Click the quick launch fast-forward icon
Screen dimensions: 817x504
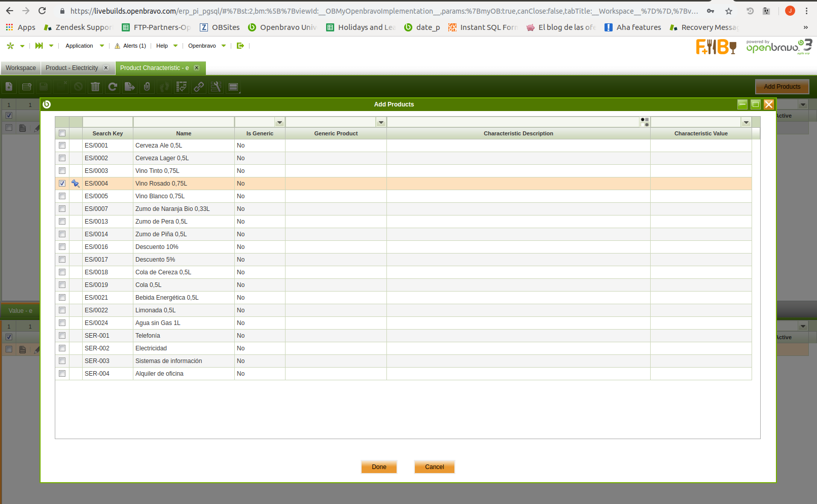pos(39,46)
